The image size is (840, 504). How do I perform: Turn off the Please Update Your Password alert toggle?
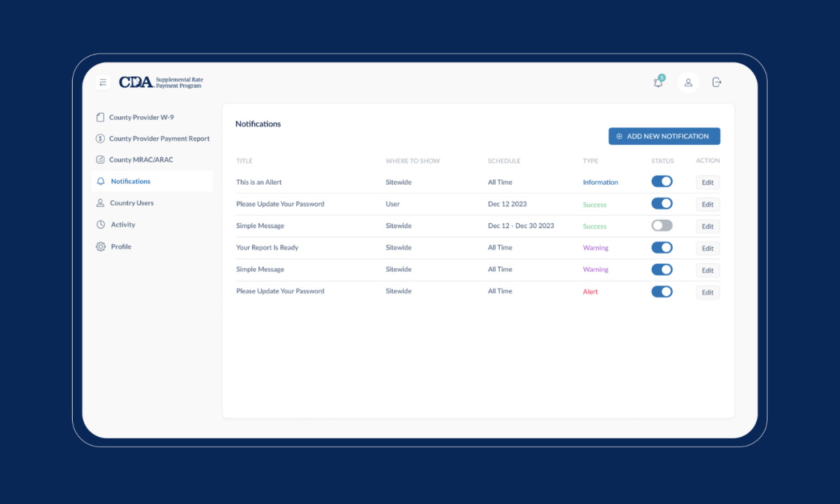pos(661,292)
